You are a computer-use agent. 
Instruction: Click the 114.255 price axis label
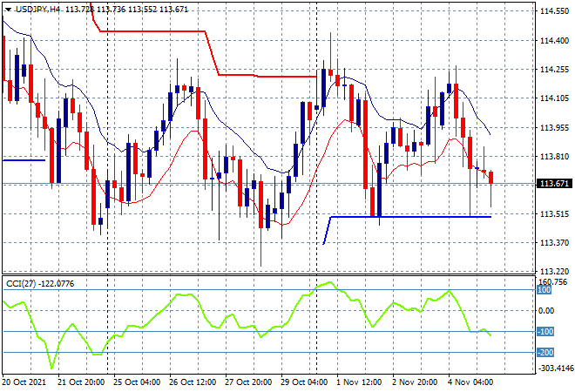coord(554,70)
